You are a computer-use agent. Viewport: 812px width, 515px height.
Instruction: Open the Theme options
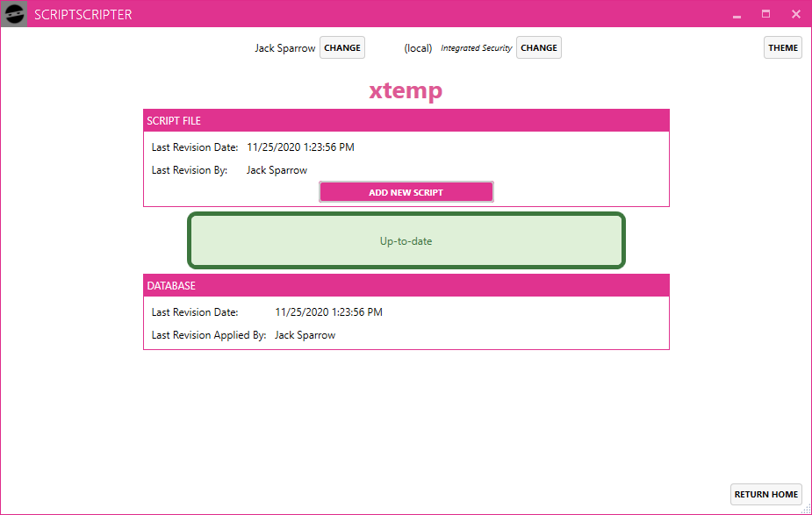click(783, 47)
